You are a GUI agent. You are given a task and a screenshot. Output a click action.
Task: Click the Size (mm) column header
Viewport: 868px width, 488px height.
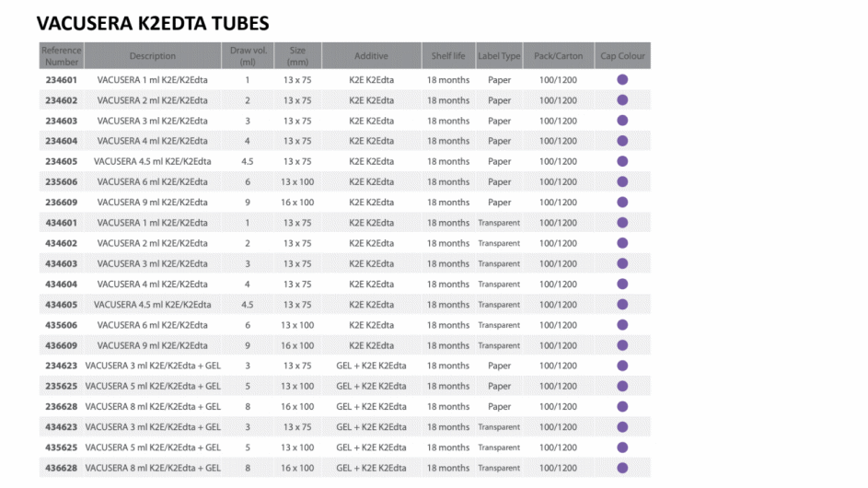tap(298, 56)
